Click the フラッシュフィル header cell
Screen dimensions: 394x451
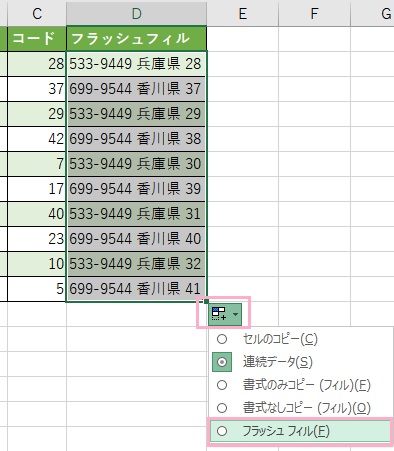click(x=136, y=38)
